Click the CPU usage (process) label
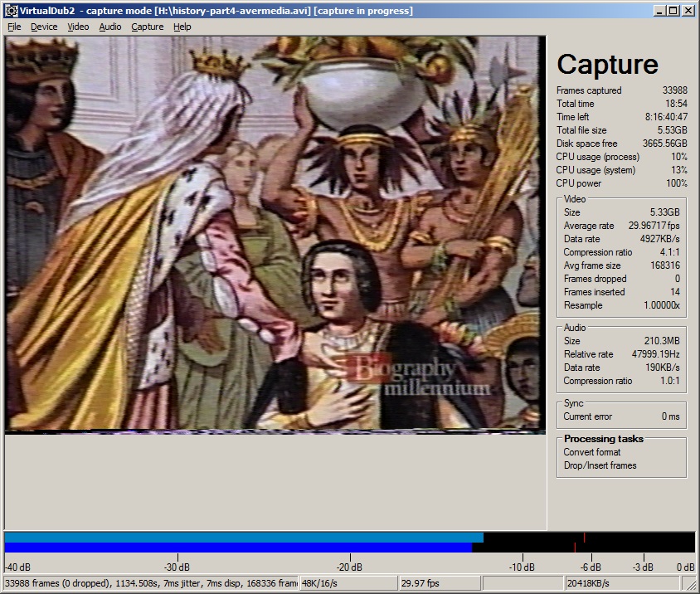Image resolution: width=700 pixels, height=594 pixels. pyautogui.click(x=598, y=157)
